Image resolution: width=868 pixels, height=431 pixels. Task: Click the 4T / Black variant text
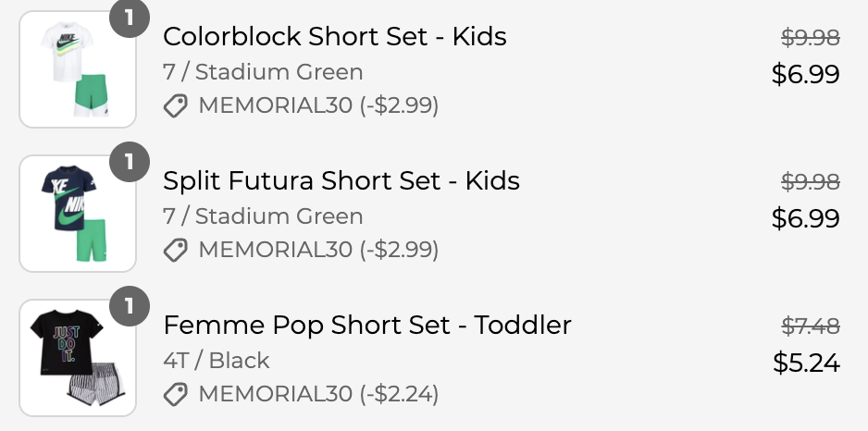point(216,361)
